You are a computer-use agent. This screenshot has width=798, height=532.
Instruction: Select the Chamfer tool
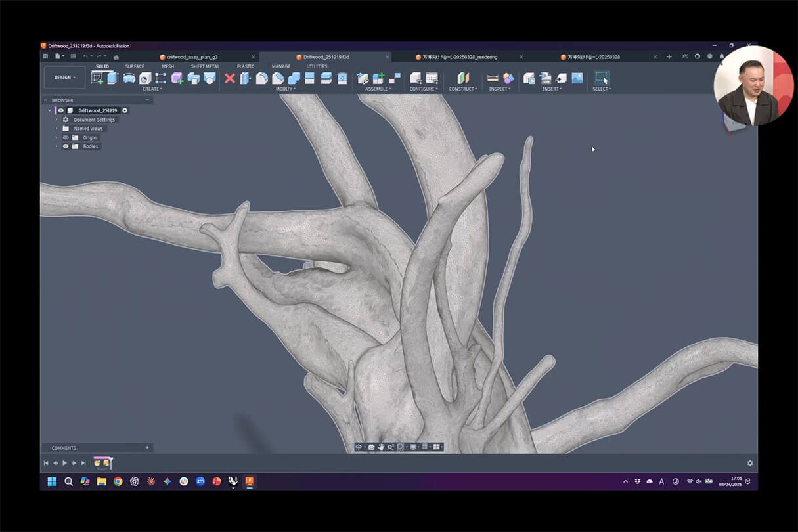pos(278,78)
